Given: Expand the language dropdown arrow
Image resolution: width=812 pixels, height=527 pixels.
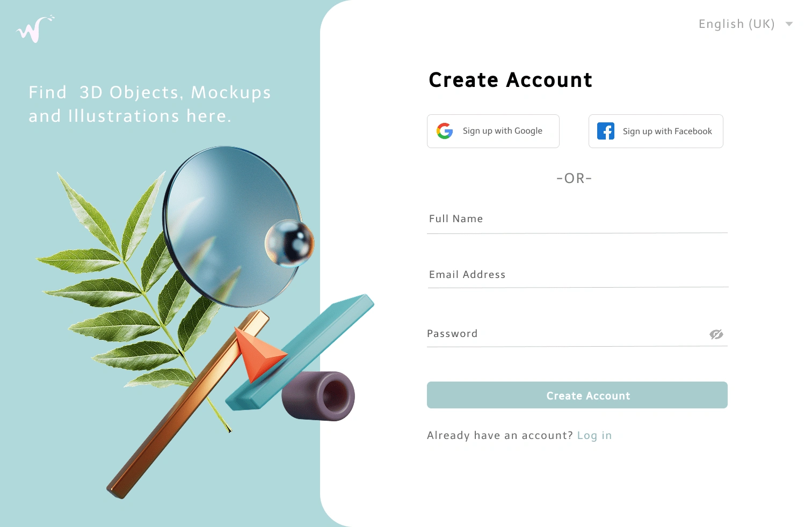Looking at the screenshot, I should pos(789,24).
